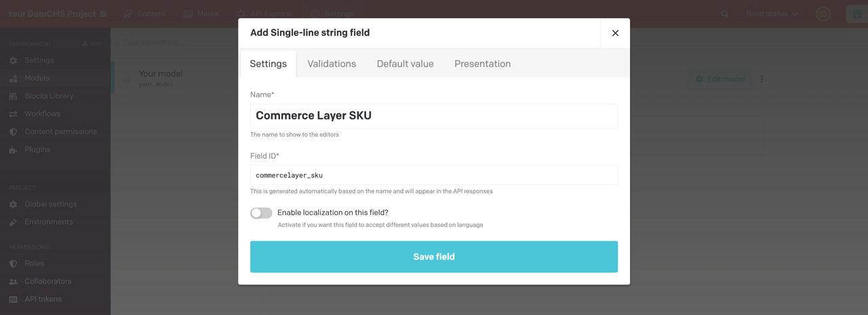868x315 pixels.
Task: Switch to the Validations tab
Action: (x=332, y=64)
